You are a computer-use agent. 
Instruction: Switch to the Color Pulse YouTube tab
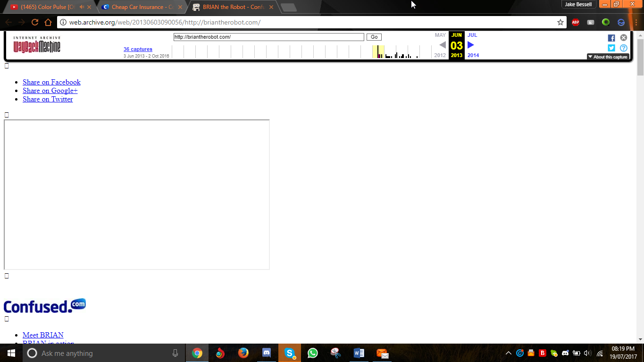(x=47, y=7)
